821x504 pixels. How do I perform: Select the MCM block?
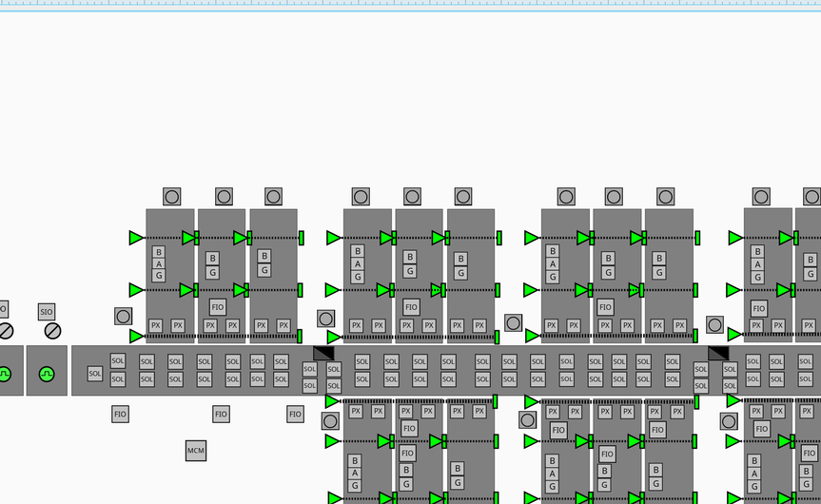[x=196, y=451]
